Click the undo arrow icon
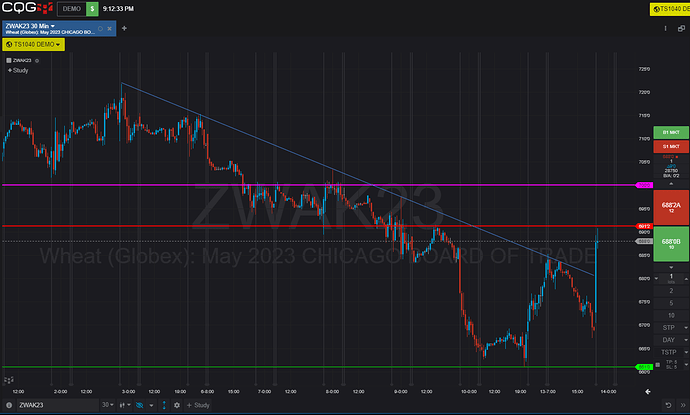Screen dimensions: 690x415 (x=668, y=405)
